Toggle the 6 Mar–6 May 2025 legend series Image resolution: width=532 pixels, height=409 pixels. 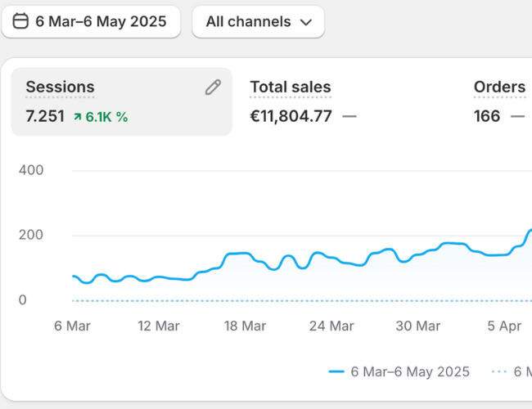click(x=409, y=371)
